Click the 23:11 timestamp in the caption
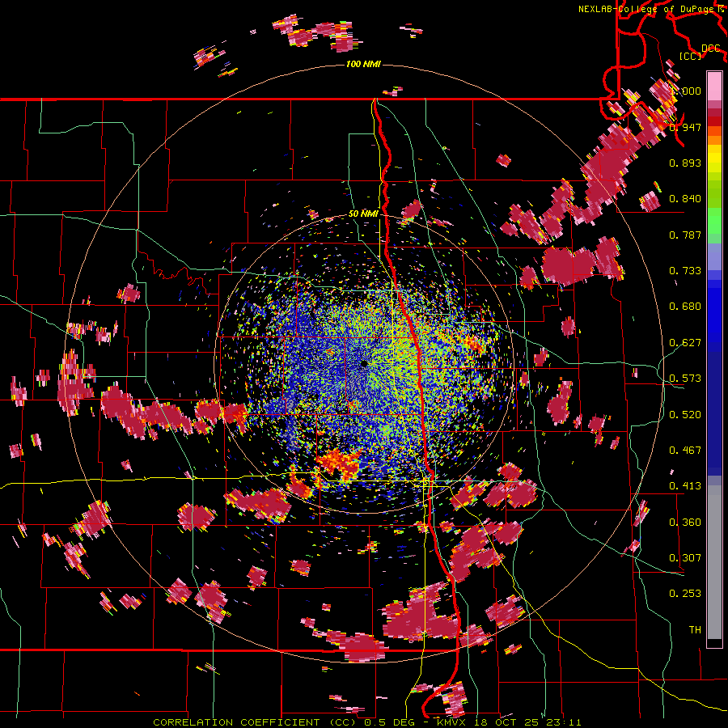Viewport: 728px width, 728px height. 563,722
